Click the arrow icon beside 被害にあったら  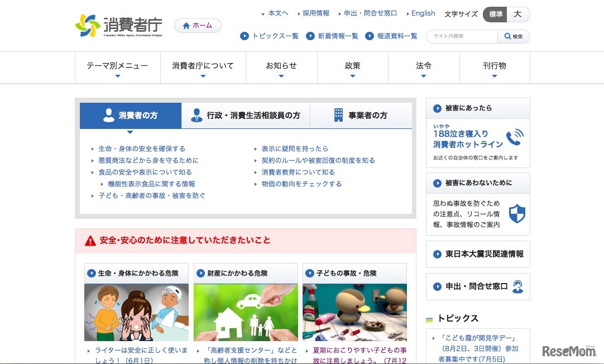point(437,108)
